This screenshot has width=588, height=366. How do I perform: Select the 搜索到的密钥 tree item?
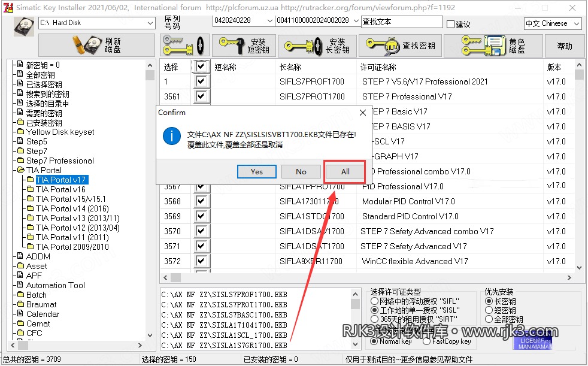pos(48,94)
